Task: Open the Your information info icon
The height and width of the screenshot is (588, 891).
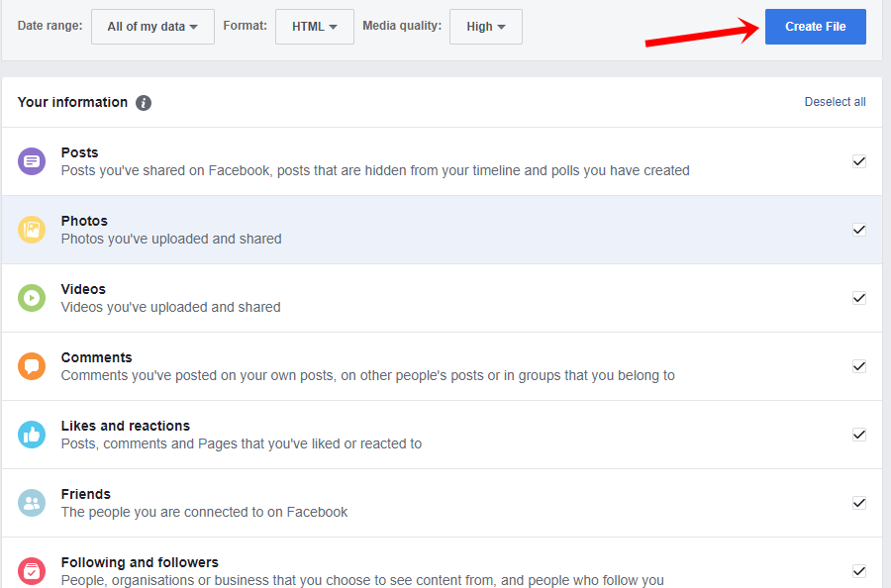Action: (x=144, y=103)
